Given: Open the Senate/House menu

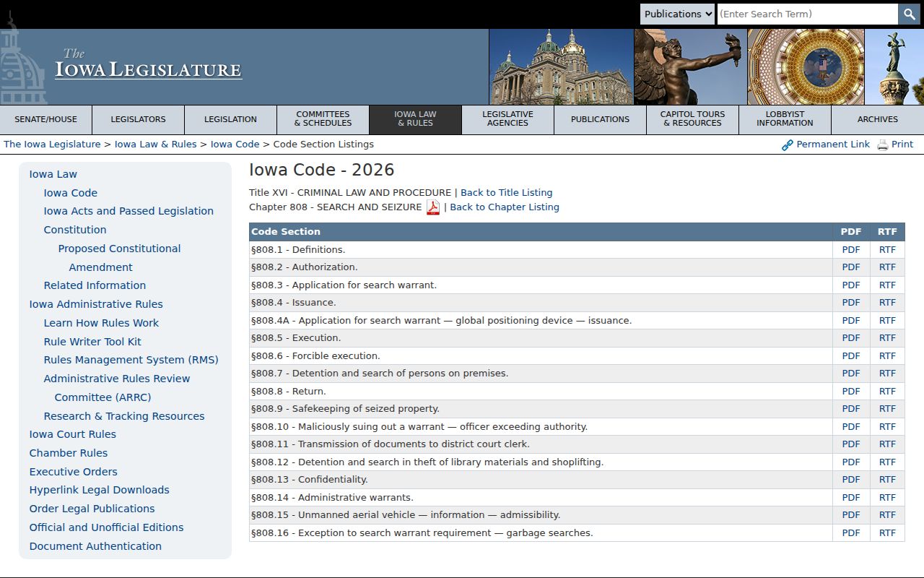Looking at the screenshot, I should (x=46, y=120).
